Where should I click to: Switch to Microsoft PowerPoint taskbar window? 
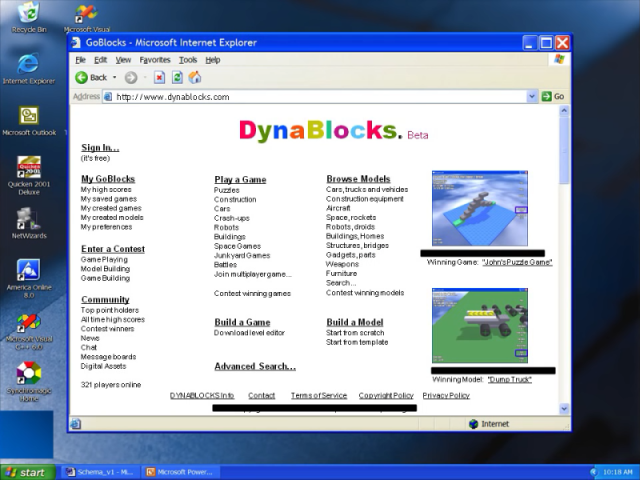pos(181,472)
